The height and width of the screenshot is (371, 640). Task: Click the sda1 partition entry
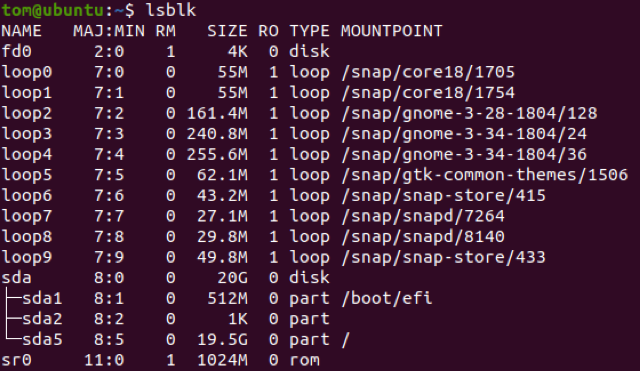42,298
